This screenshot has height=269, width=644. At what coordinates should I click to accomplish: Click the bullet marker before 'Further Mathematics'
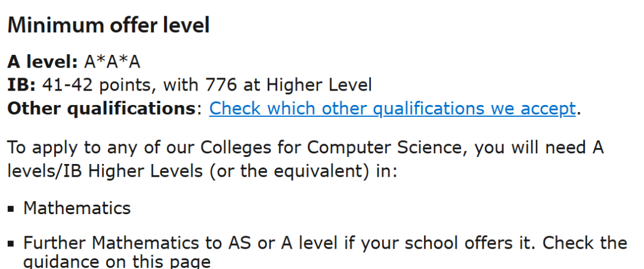coord(11,244)
